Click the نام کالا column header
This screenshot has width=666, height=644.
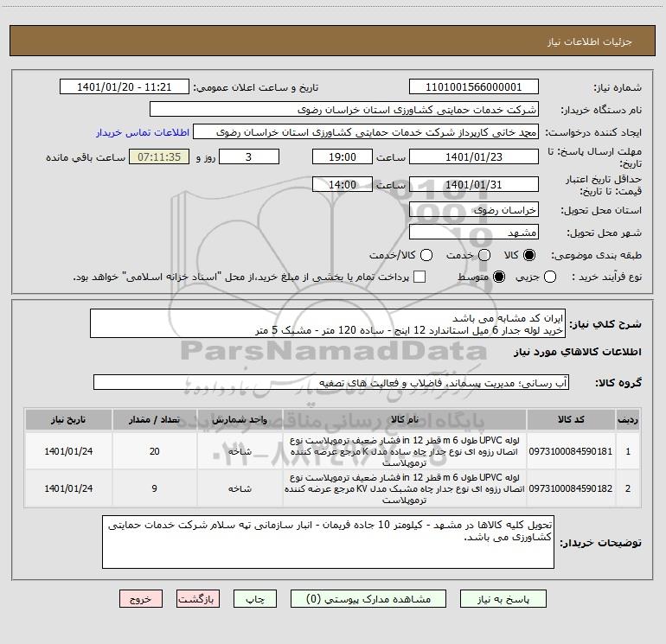405,419
